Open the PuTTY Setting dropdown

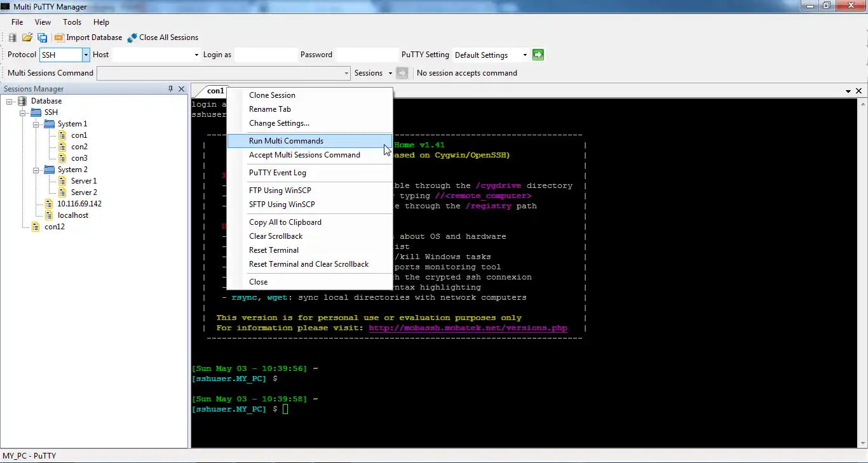pyautogui.click(x=525, y=55)
